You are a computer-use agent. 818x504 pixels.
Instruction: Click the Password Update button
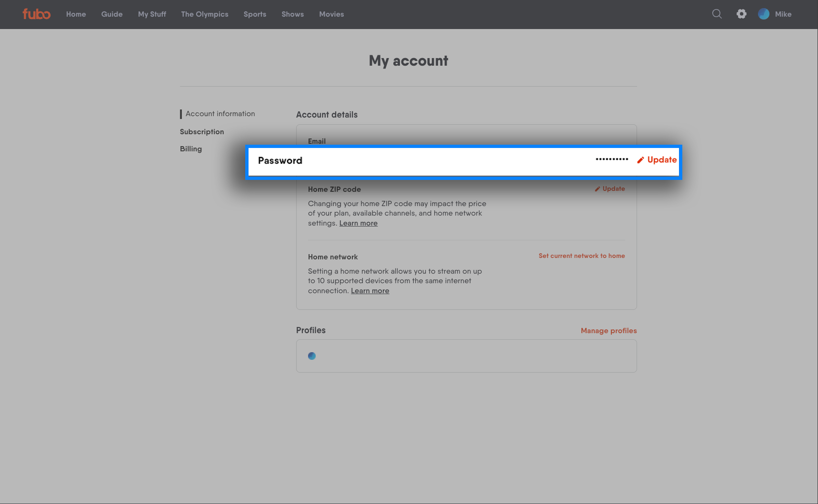tap(657, 160)
